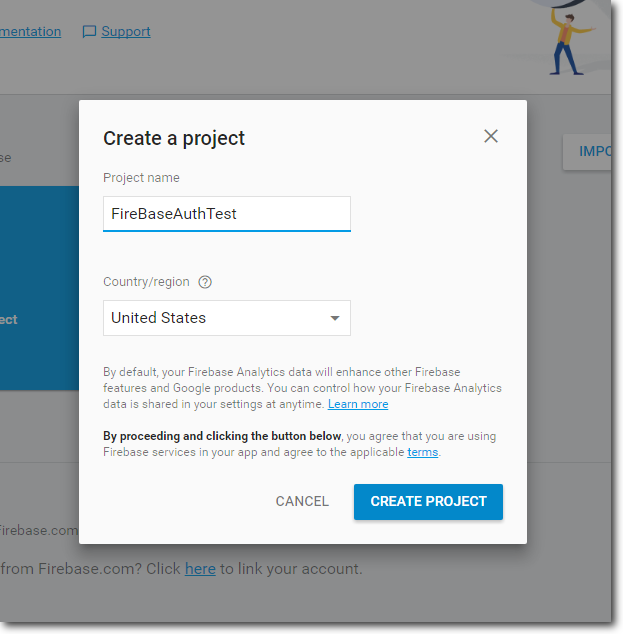623x634 pixels.
Task: Click the "Country/region" label text
Action: pyautogui.click(x=146, y=282)
